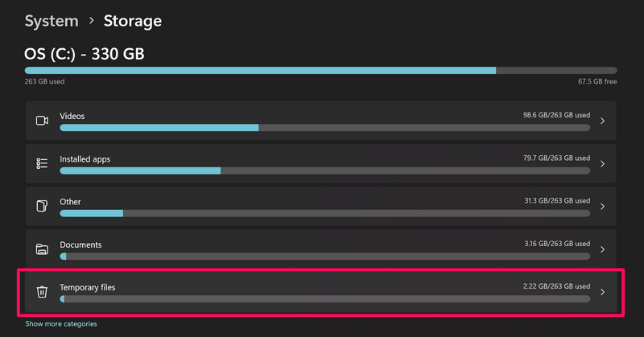
Task: Expand the Other category chevron
Action: [603, 206]
